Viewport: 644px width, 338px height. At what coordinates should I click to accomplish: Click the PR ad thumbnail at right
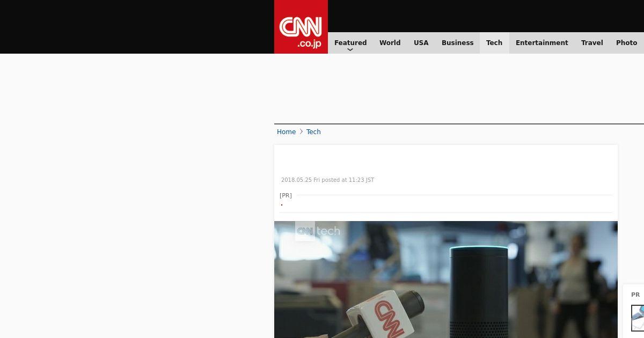pos(638,318)
